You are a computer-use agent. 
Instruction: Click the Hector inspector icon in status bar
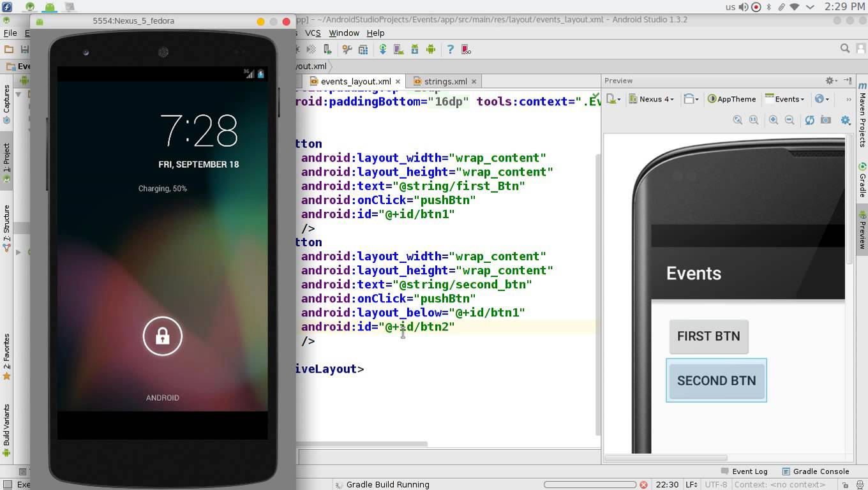860,485
